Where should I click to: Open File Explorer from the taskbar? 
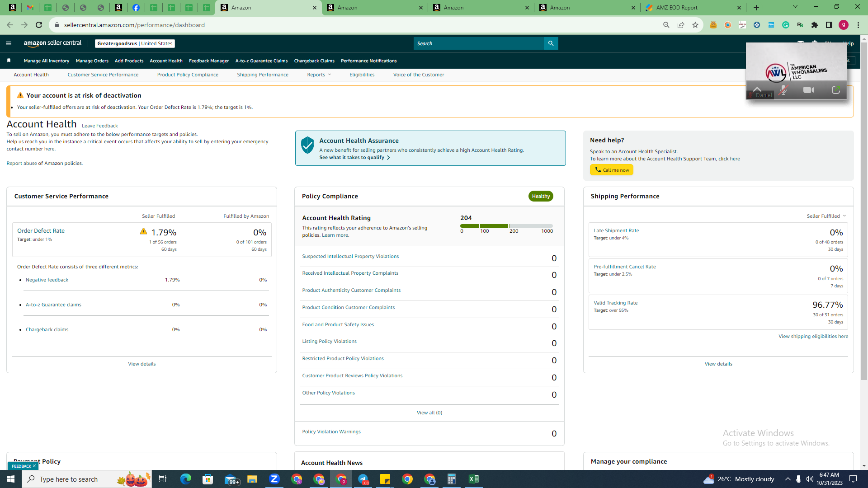pos(252,479)
